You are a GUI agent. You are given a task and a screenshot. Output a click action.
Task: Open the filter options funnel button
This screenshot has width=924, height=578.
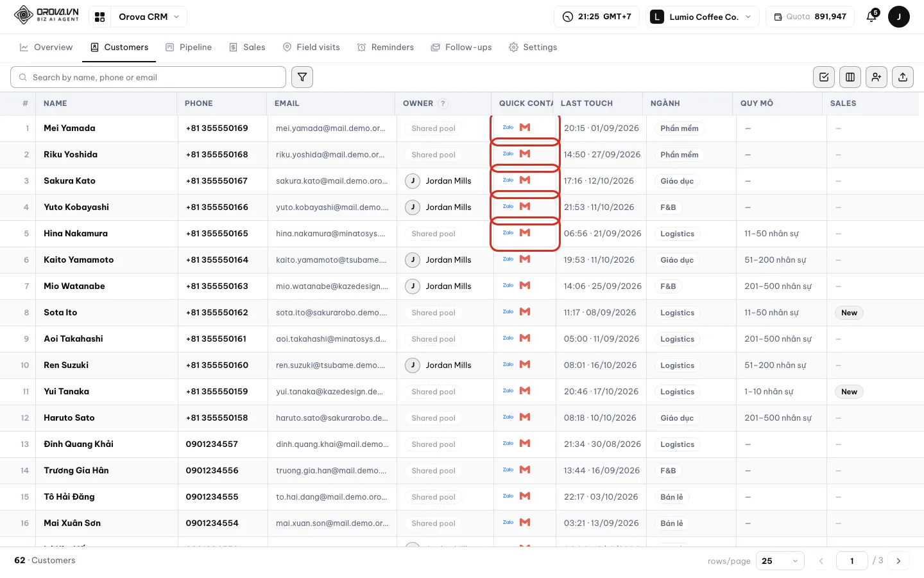pos(302,77)
